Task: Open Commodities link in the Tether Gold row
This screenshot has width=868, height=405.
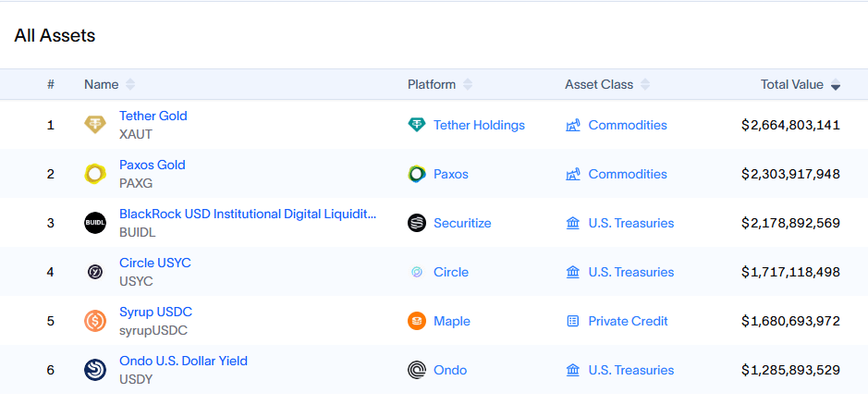Action: pyautogui.click(x=628, y=125)
